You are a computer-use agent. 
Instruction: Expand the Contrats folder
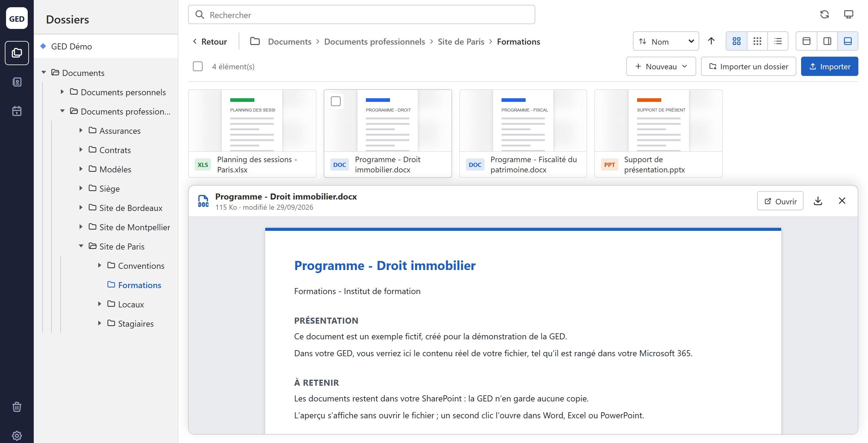click(x=81, y=149)
